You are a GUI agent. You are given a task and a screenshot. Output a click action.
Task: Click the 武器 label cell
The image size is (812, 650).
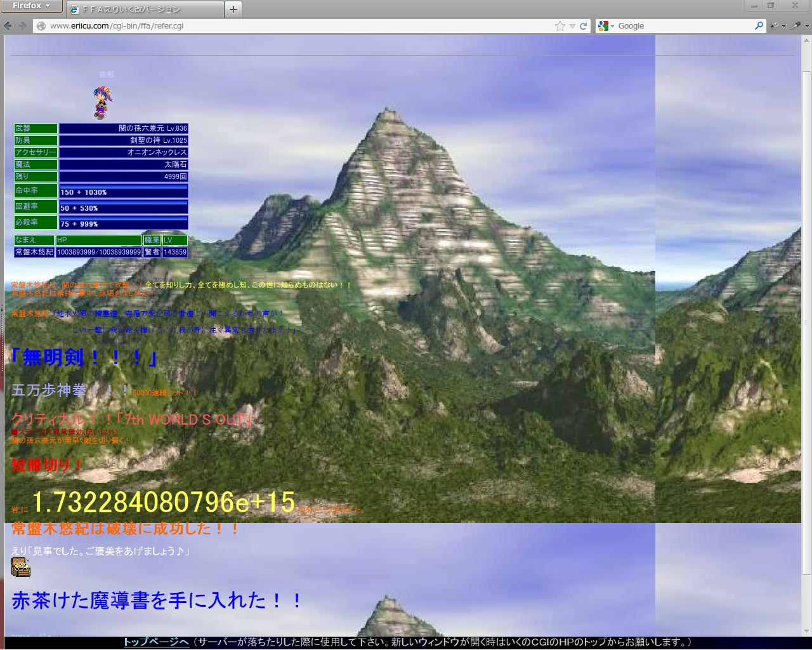[36, 128]
